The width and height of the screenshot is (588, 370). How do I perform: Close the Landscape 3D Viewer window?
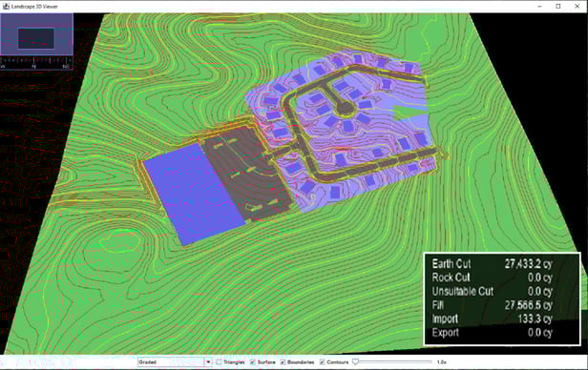coord(577,7)
